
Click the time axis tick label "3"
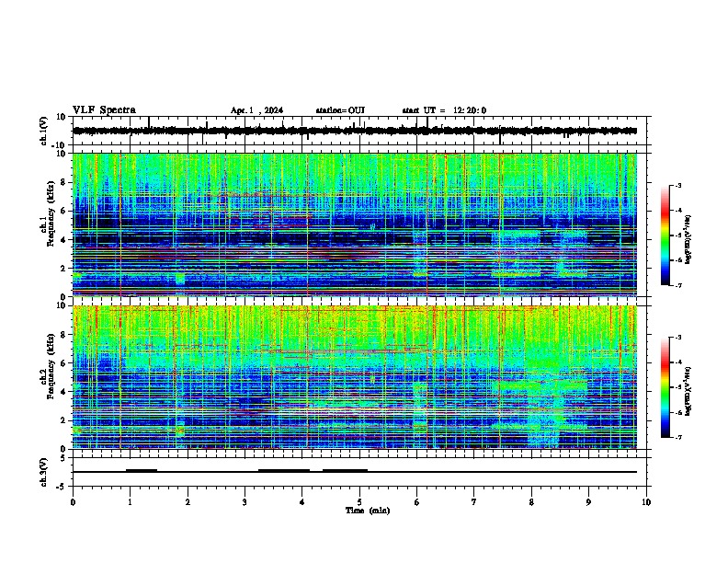[x=245, y=502]
